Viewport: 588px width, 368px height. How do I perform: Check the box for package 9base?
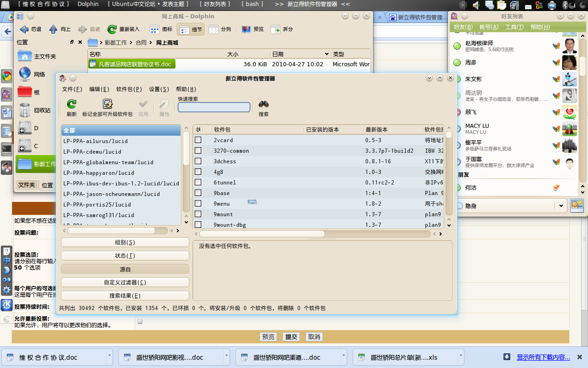pos(198,193)
